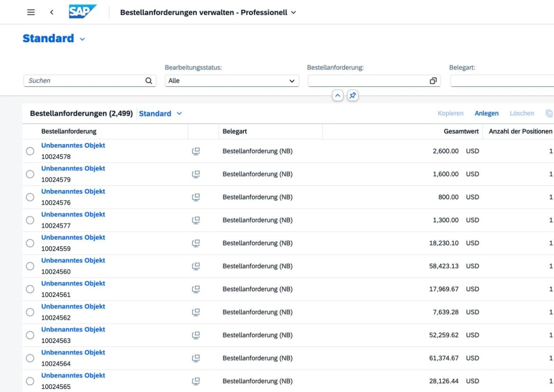Click the monitor icon for 10024564
The image size is (554, 392).
tap(196, 358)
